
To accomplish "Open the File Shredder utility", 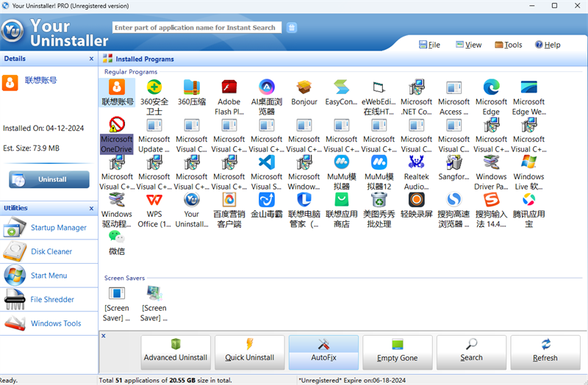I will point(52,299).
